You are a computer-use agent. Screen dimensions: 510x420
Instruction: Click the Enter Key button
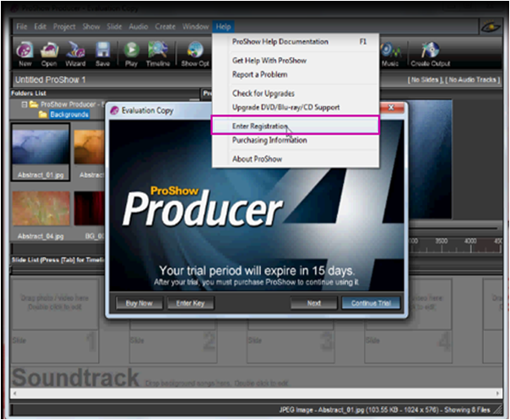click(x=190, y=303)
